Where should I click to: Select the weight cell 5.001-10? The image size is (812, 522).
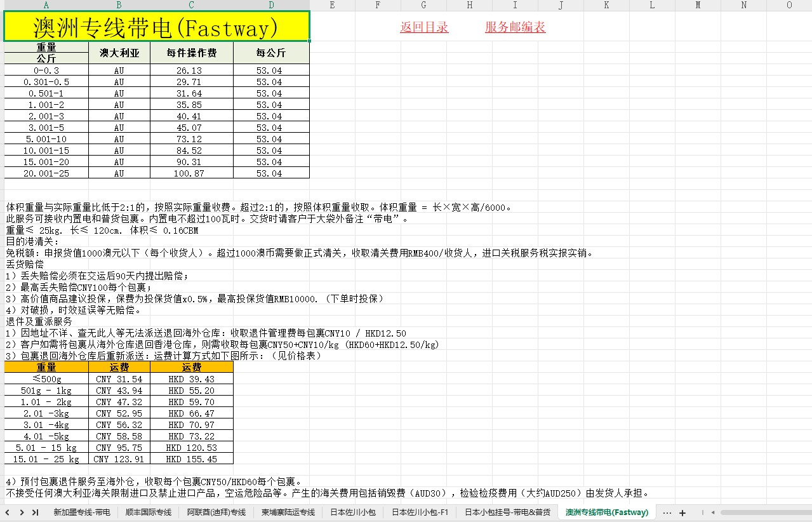coord(46,139)
